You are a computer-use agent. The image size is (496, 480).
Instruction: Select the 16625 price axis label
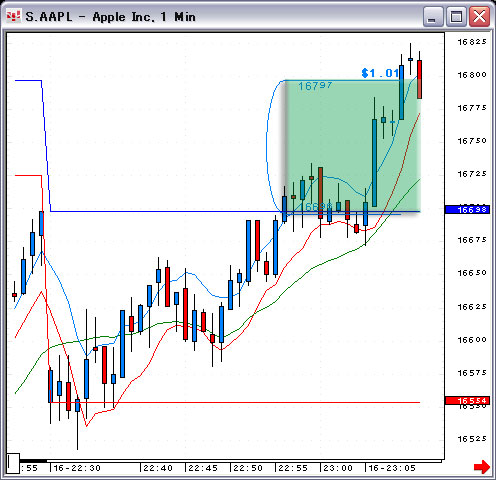point(472,306)
